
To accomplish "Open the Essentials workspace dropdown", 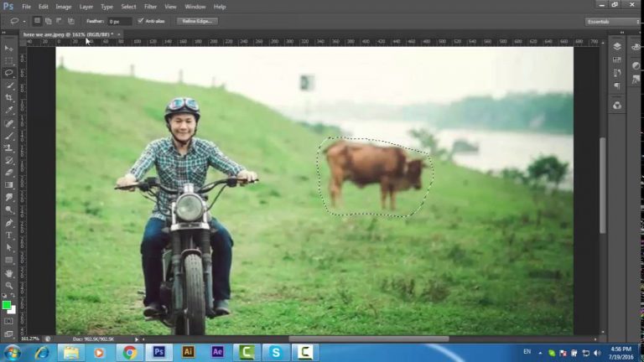I will (612, 21).
